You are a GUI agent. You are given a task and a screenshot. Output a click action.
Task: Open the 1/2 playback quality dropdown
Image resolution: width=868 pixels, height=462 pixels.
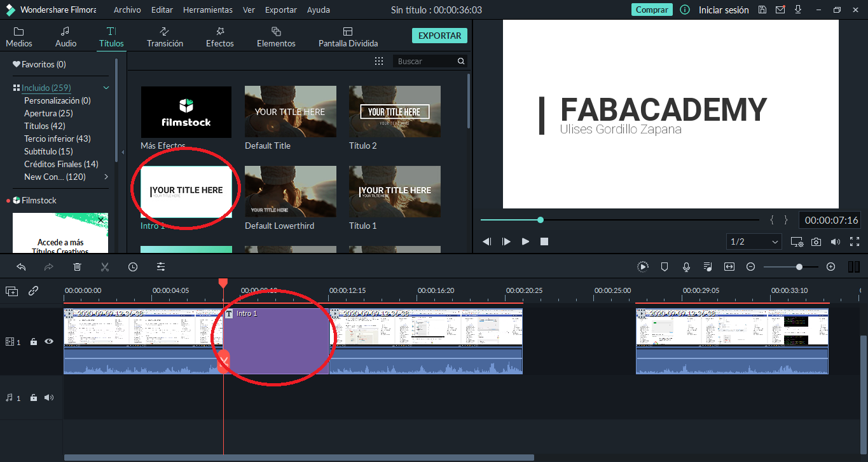pos(754,241)
